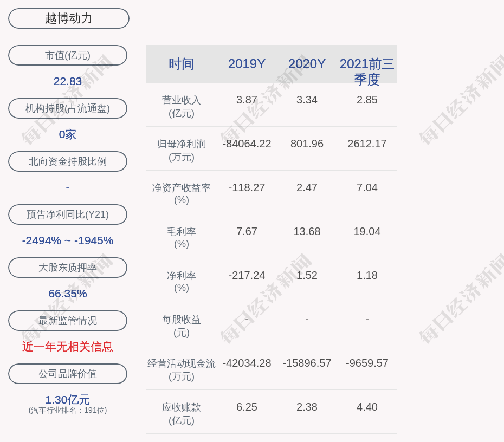
Task: Click the receivables value 6.25
Action: 247,407
